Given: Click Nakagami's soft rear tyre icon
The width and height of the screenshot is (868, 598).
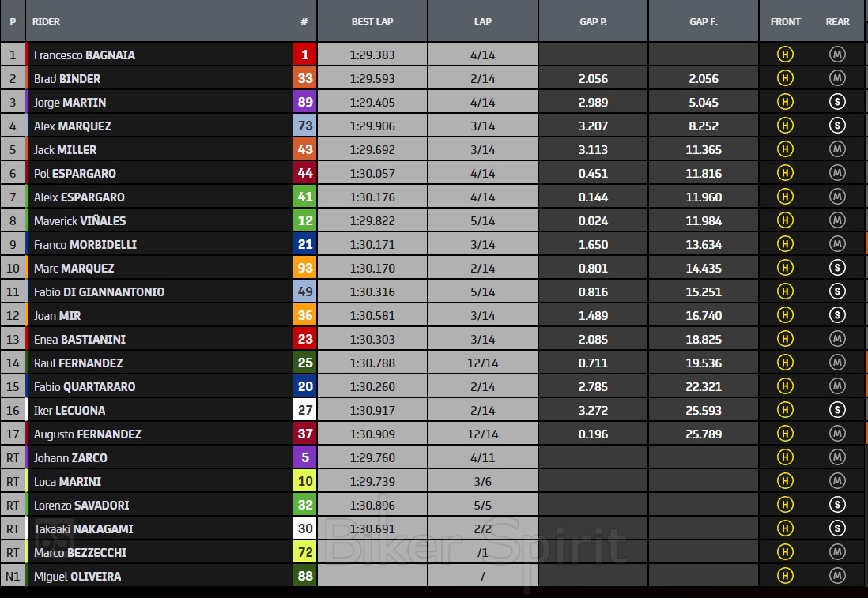Looking at the screenshot, I should [837, 528].
